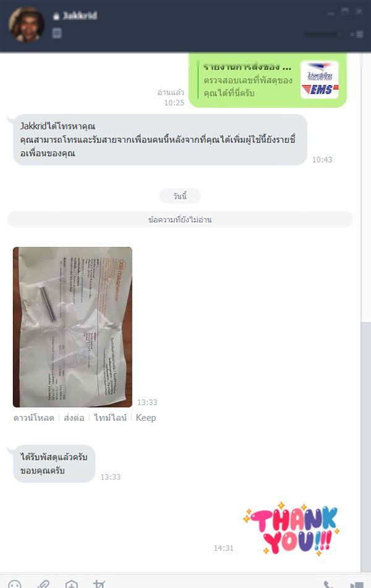Viewport: 371px width, 588px height.
Task: Open the emoji sticker picker
Action: click(15, 585)
